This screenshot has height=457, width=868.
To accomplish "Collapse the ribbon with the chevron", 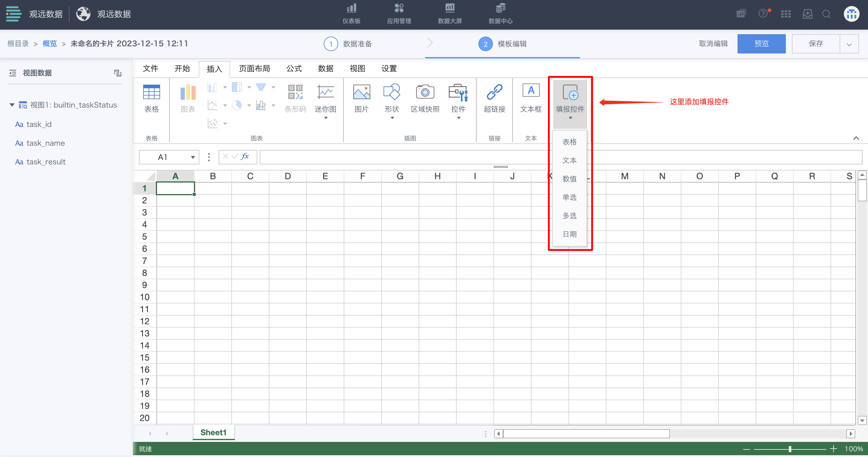I will tap(856, 138).
